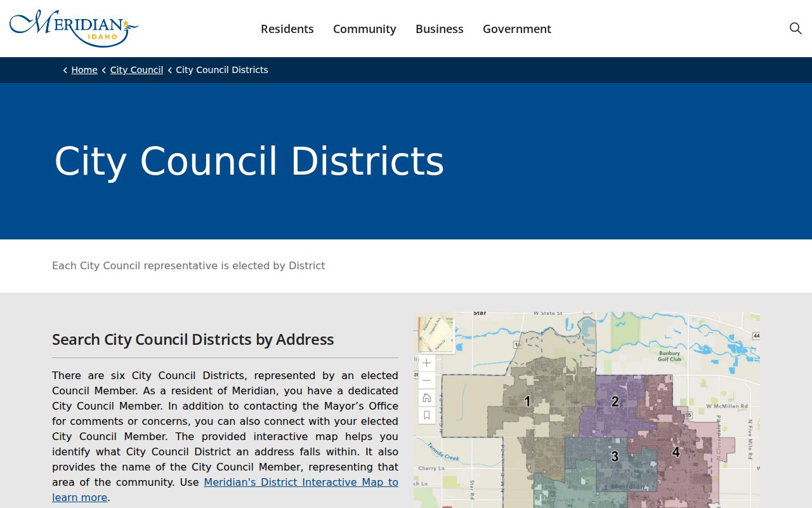
Task: Click the large 'City Council Districts' page title
Action: [x=249, y=161]
